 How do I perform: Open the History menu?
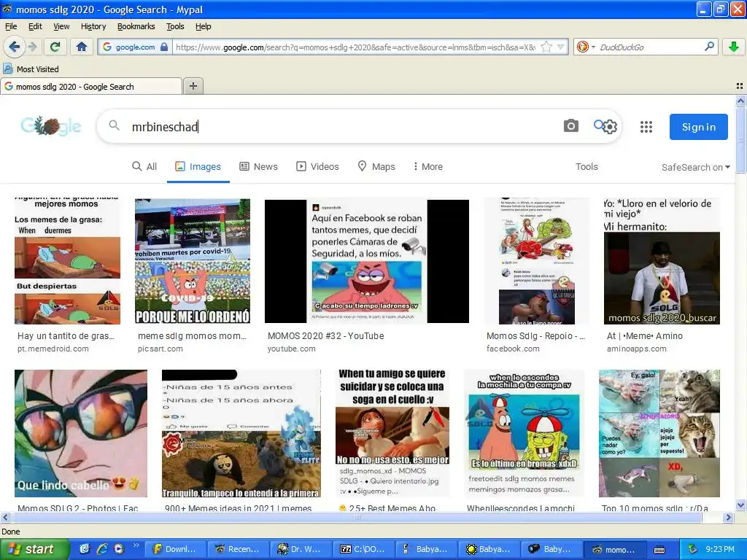(93, 26)
